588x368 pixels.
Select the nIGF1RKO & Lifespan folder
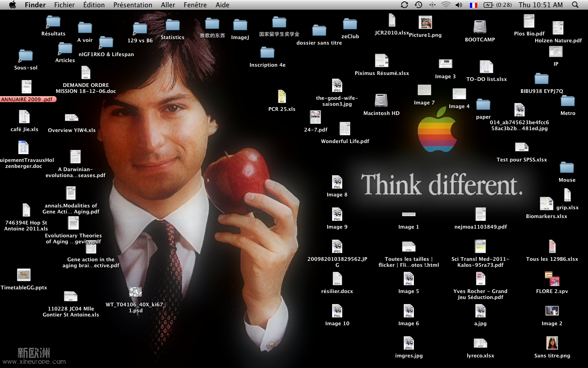click(x=106, y=42)
